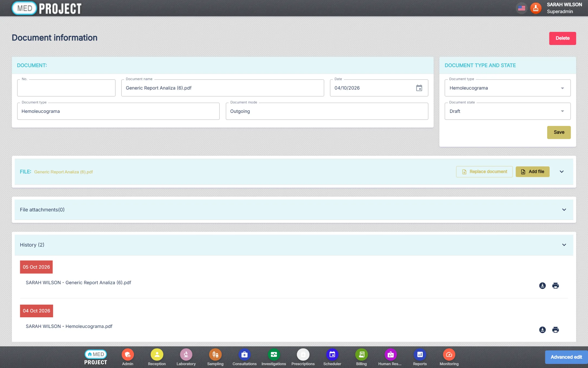This screenshot has width=588, height=368.
Task: Click the Replace document button
Action: 484,172
